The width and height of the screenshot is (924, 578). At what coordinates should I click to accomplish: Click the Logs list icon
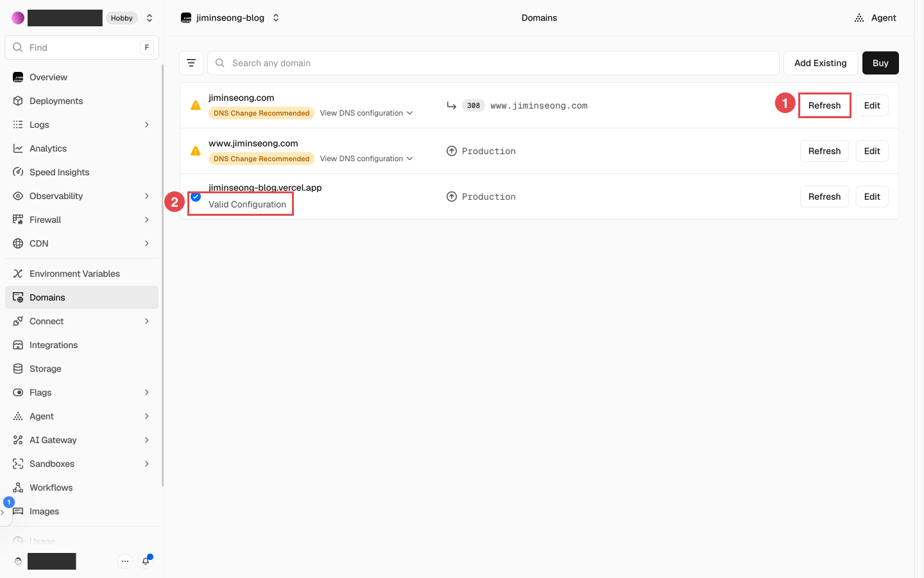[18, 125]
